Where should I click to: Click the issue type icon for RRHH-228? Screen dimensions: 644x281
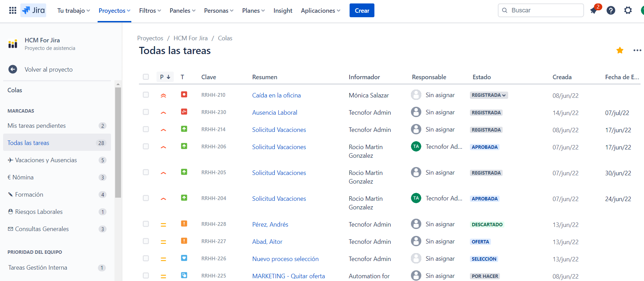(184, 223)
